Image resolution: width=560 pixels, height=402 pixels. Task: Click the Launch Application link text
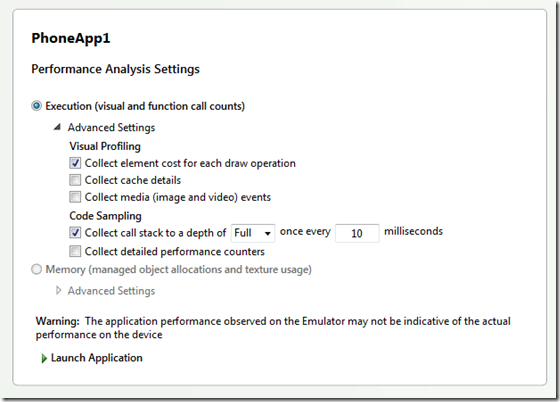pyautogui.click(x=96, y=358)
